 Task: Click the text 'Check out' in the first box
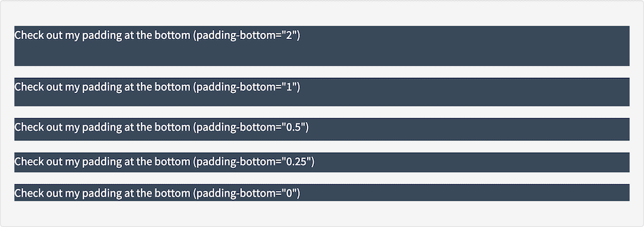point(38,35)
